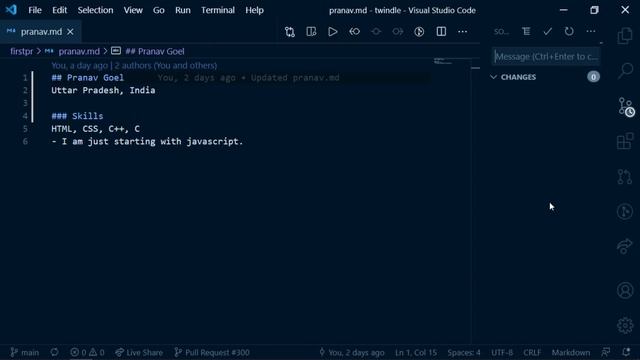
Task: Open the Selection menu
Action: pos(95,10)
